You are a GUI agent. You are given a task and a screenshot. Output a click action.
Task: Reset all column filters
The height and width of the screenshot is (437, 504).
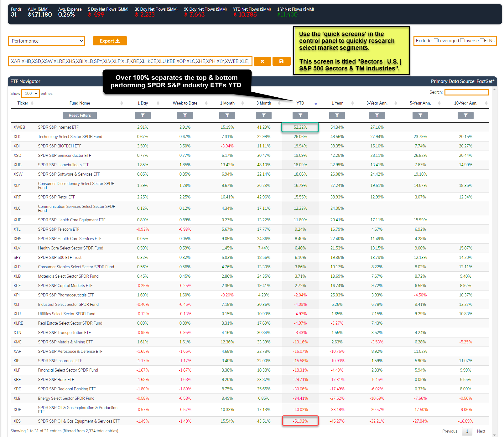(80, 116)
